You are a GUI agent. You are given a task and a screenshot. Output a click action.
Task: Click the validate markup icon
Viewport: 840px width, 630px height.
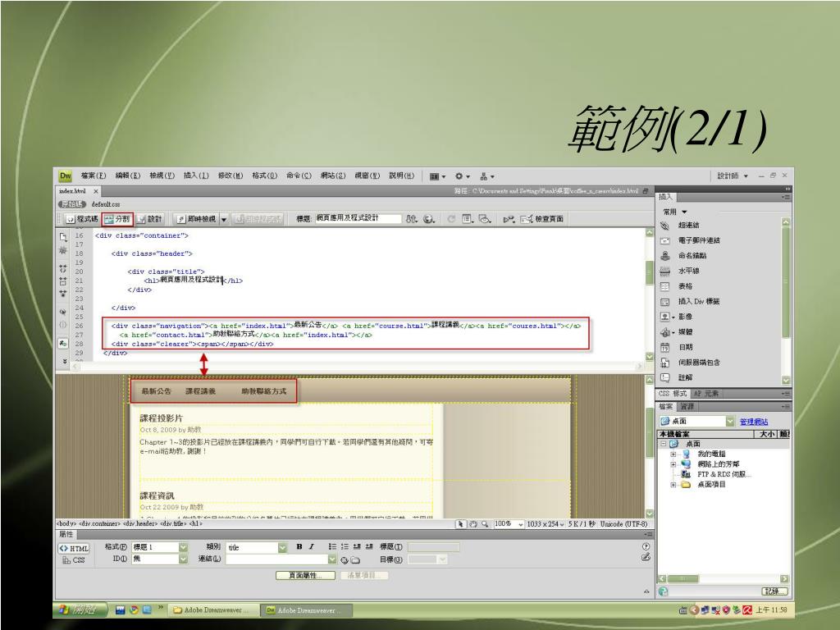(509, 219)
